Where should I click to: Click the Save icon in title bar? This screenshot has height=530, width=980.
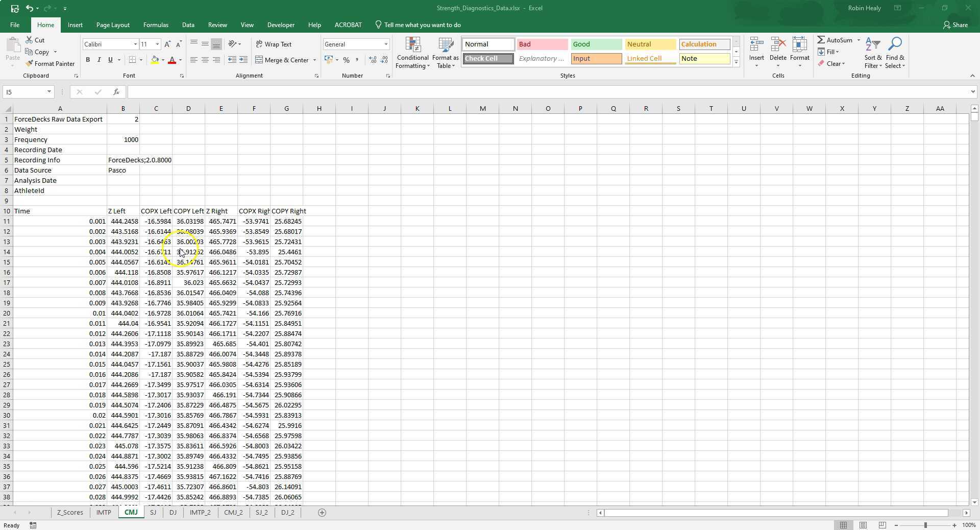pos(15,8)
